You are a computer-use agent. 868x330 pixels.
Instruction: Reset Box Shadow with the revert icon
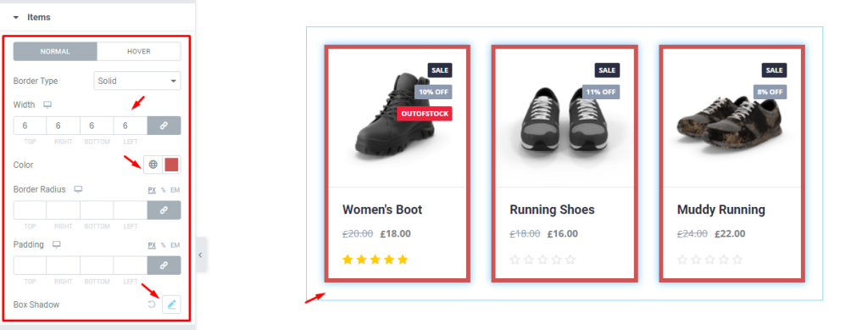pyautogui.click(x=152, y=305)
